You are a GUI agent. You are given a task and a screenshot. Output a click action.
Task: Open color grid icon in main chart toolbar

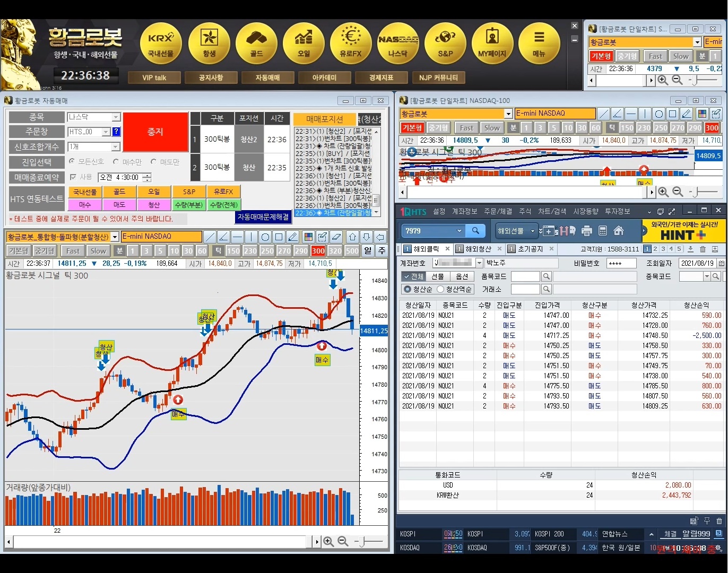coord(308,237)
